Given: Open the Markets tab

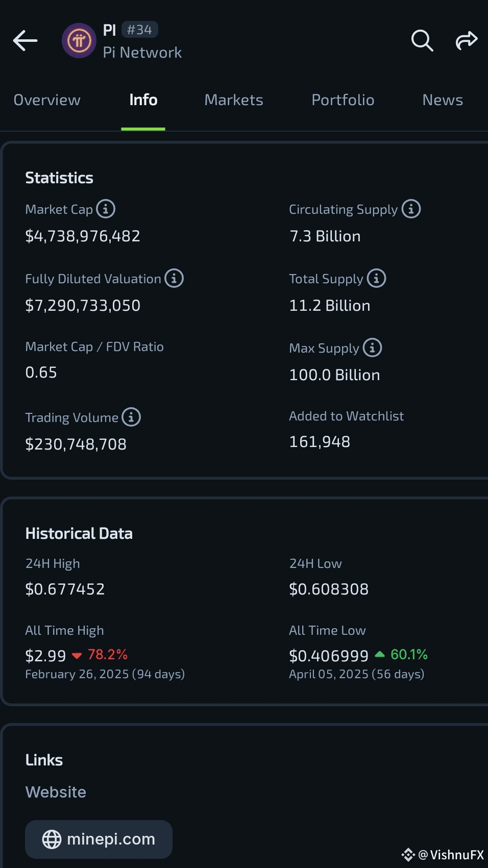Looking at the screenshot, I should pos(234,100).
